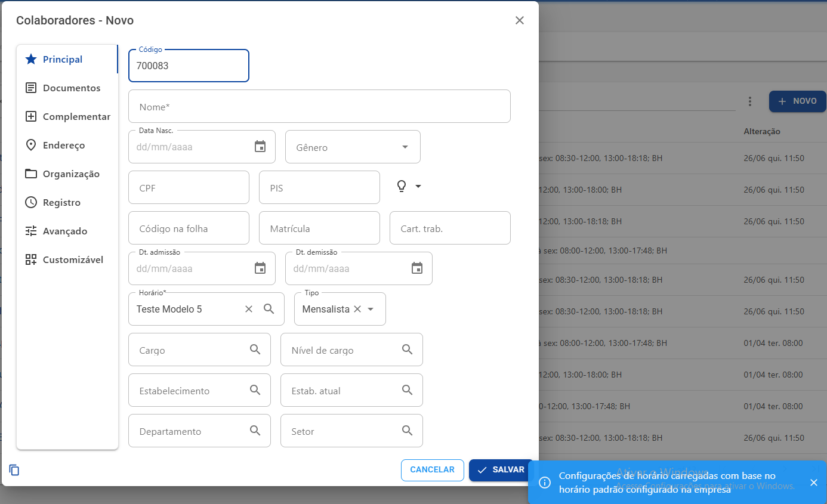Click the SALVAR button
Viewport: 827px width, 504px height.
point(501,470)
